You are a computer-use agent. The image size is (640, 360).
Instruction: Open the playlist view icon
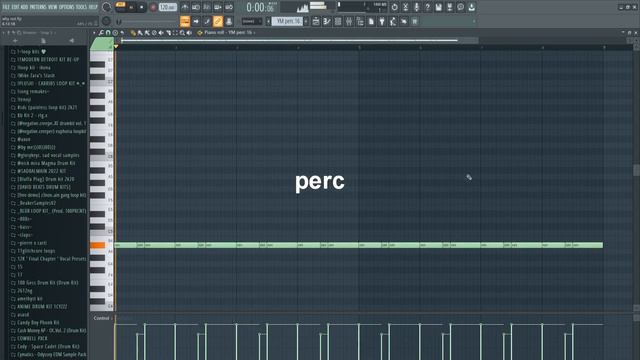[x=316, y=21]
